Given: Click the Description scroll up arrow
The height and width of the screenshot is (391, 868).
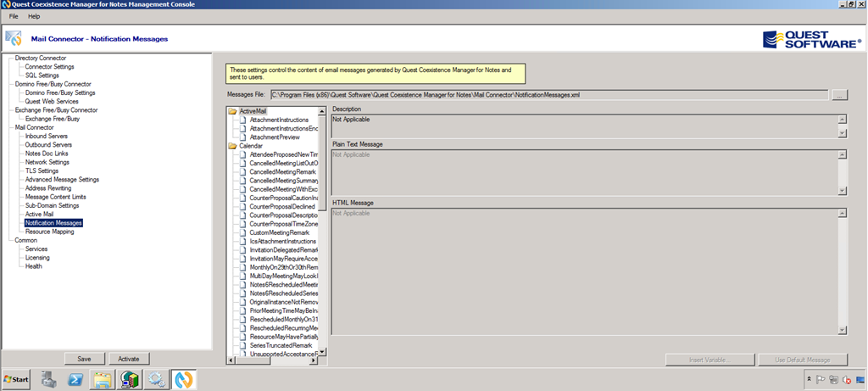Looking at the screenshot, I should point(843,119).
